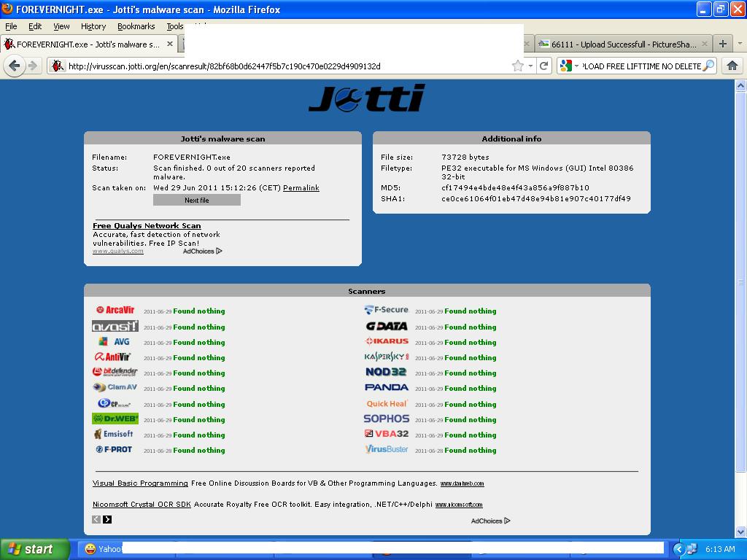Open the Permalink link
Screen dimensions: 747x560
[301, 187]
